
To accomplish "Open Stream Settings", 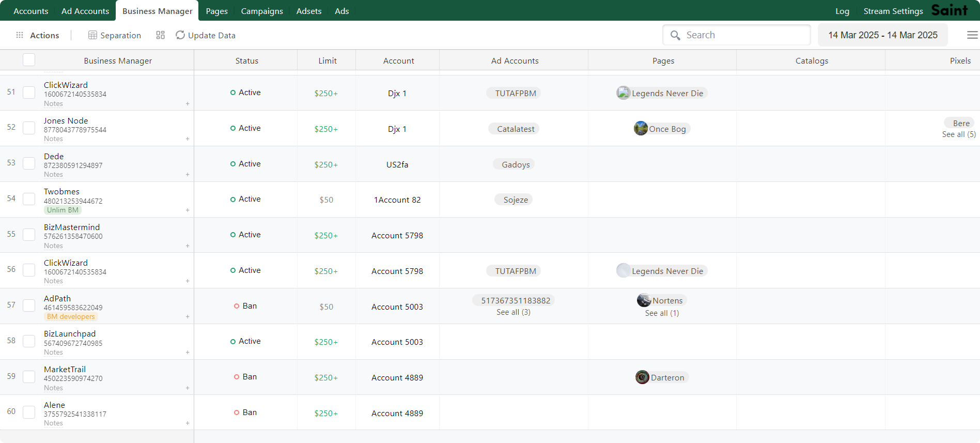I will (893, 11).
